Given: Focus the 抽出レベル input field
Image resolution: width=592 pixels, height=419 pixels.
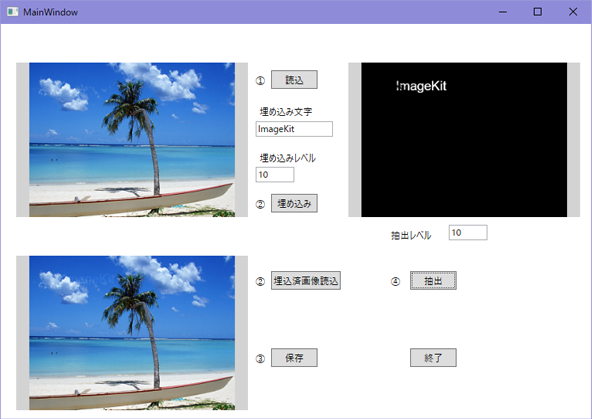Looking at the screenshot, I should pos(468,233).
